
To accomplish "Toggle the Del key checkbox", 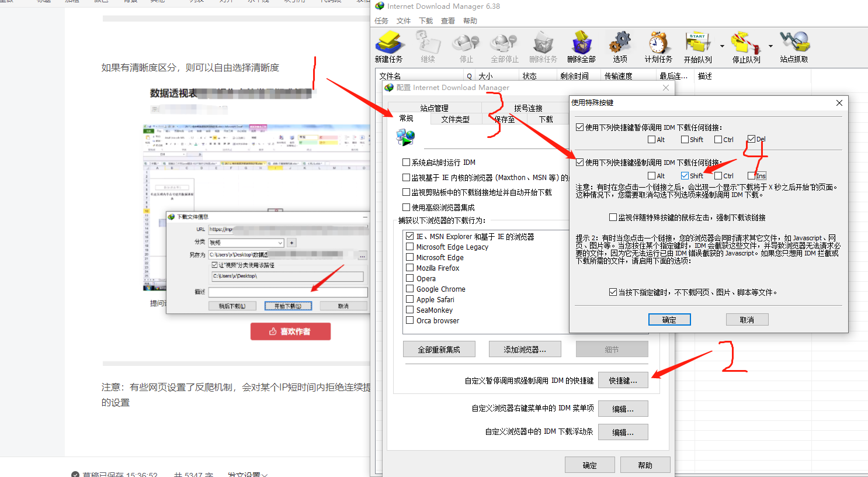I will [751, 139].
